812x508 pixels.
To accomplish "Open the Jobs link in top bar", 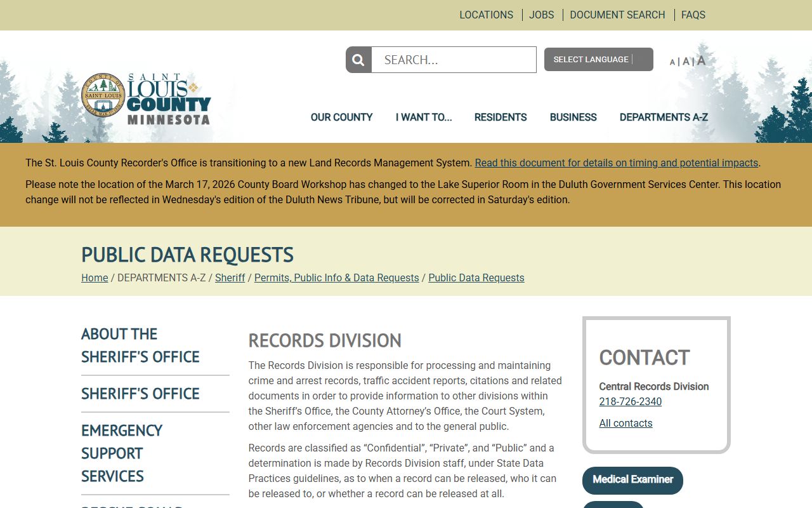I will point(542,15).
